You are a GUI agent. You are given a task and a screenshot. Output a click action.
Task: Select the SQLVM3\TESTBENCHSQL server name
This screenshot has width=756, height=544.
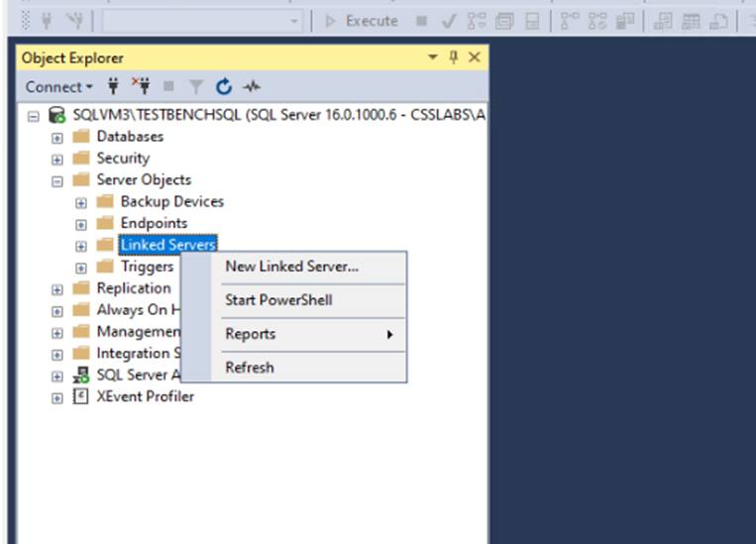tap(278, 115)
